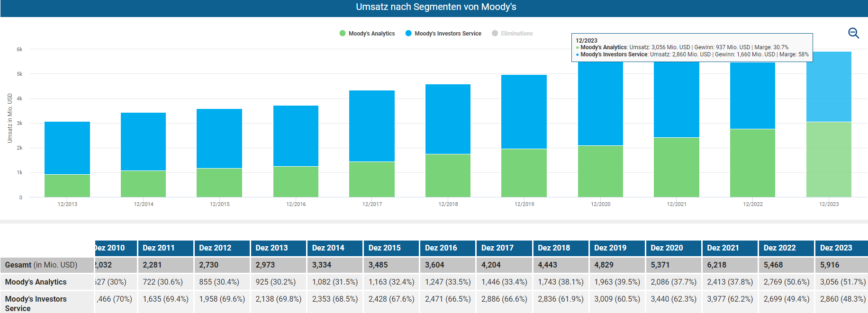Select the 12/2016 blue bar segment

[296, 136]
